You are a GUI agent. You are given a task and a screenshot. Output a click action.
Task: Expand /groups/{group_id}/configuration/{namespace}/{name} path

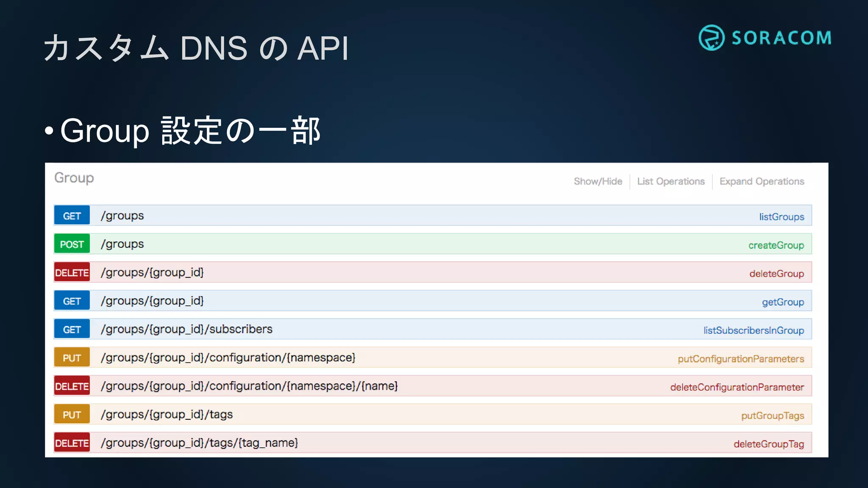pos(249,386)
